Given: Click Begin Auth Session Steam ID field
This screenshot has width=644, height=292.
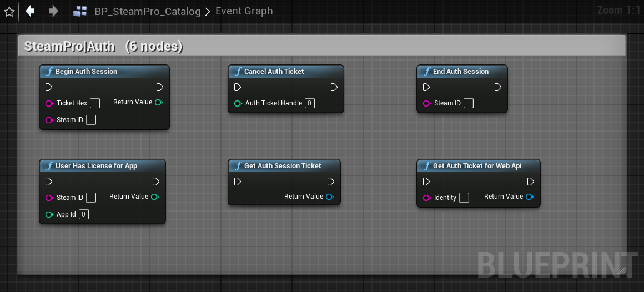Looking at the screenshot, I should pyautogui.click(x=90, y=120).
